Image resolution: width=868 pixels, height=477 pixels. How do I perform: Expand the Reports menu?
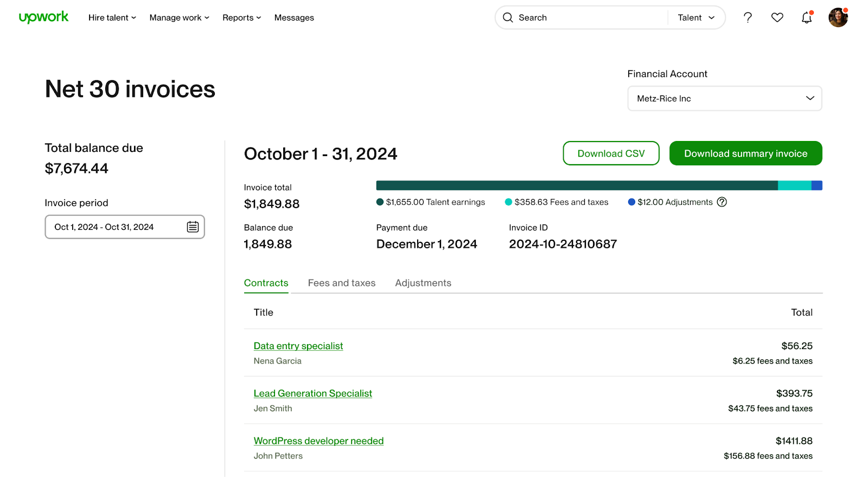pyautogui.click(x=241, y=17)
